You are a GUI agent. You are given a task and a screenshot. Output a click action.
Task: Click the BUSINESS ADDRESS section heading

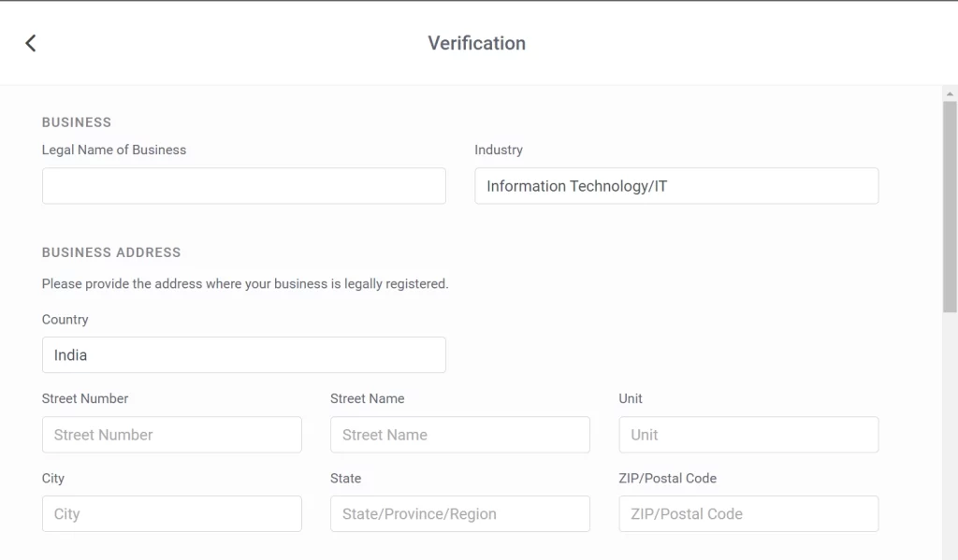pyautogui.click(x=111, y=252)
